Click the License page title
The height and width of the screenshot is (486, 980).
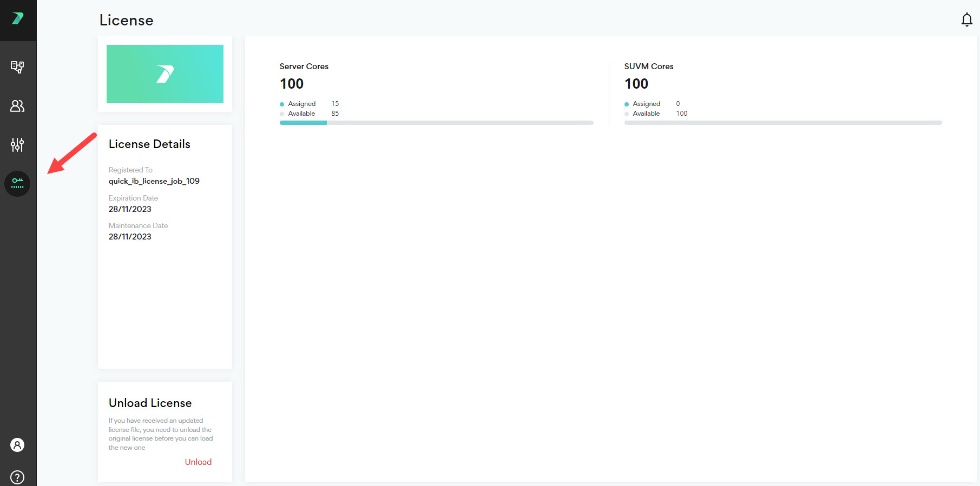pyautogui.click(x=127, y=21)
